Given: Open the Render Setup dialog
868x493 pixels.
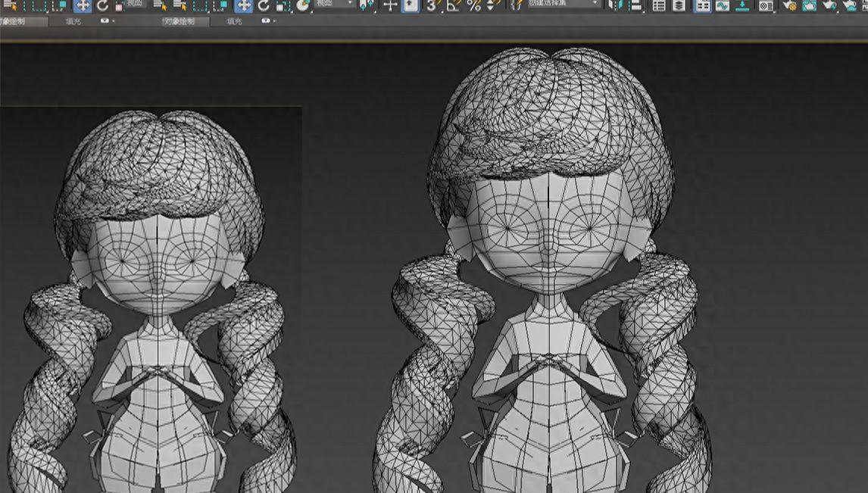Looking at the screenshot, I should 790,5.
